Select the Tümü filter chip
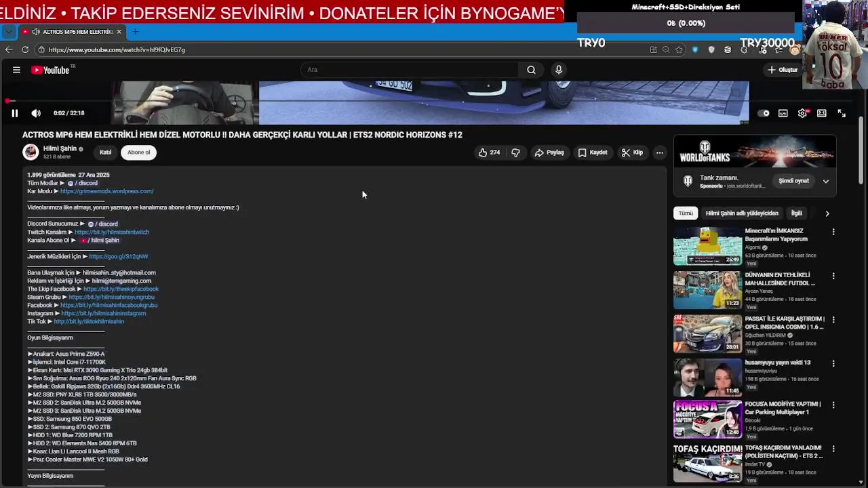 tap(686, 213)
